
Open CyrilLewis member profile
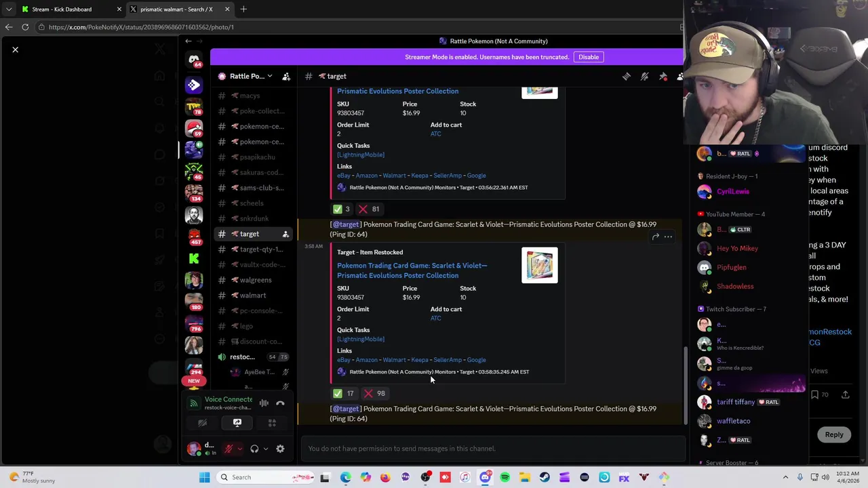tap(733, 192)
